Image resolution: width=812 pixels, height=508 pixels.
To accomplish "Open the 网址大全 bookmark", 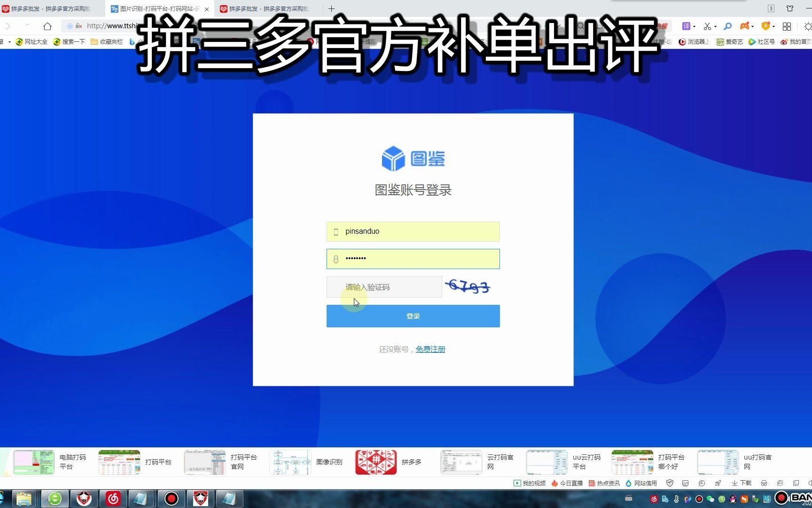I will [x=31, y=42].
